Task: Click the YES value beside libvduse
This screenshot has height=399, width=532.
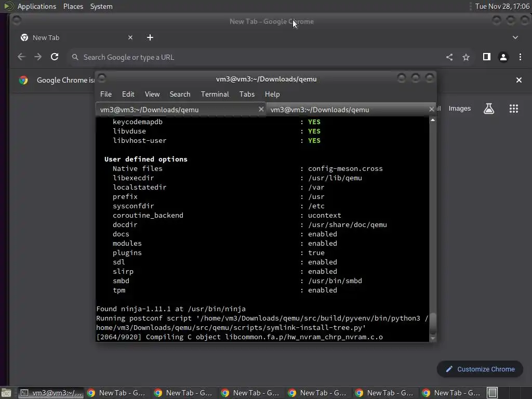Action: (x=314, y=131)
